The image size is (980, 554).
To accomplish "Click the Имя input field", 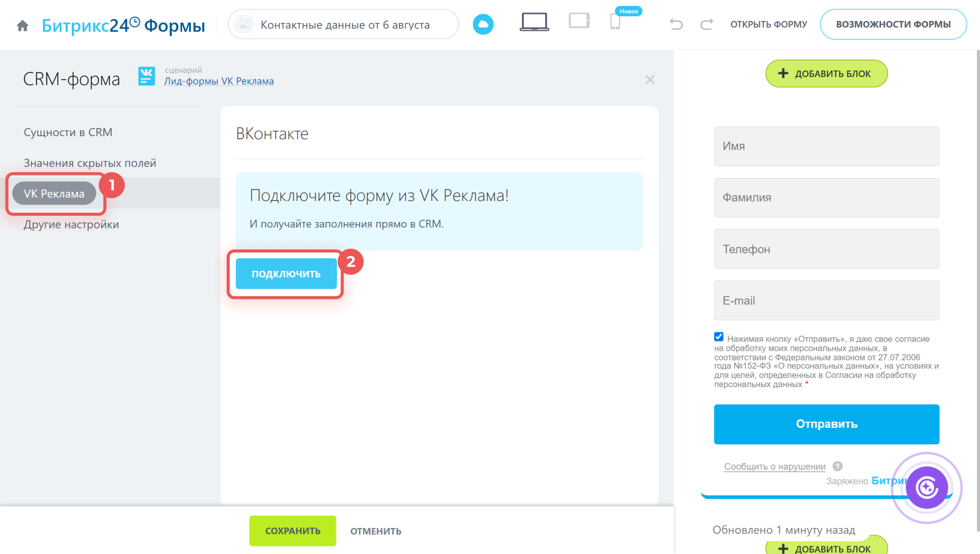I will [x=826, y=146].
